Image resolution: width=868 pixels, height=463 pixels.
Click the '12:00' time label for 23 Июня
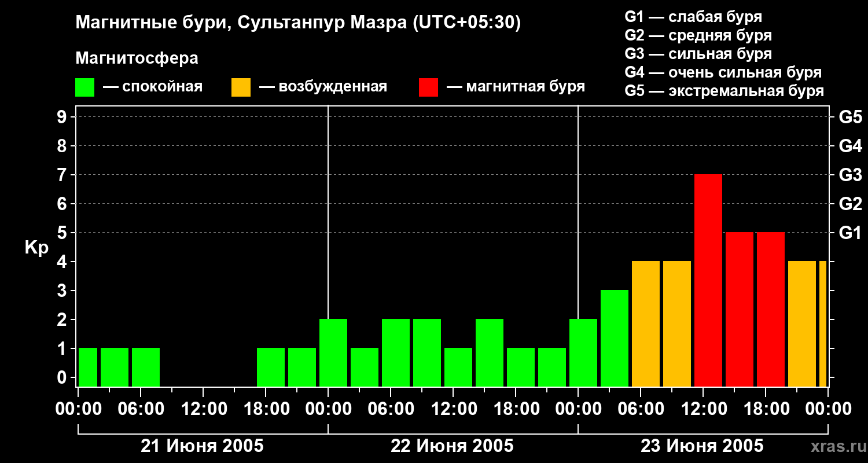pyautogui.click(x=704, y=409)
